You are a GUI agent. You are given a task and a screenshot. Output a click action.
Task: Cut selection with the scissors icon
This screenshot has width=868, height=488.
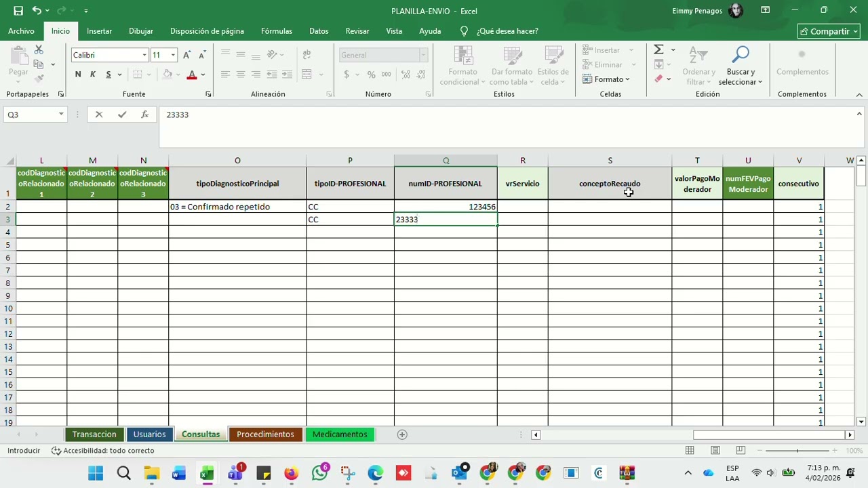coord(39,50)
